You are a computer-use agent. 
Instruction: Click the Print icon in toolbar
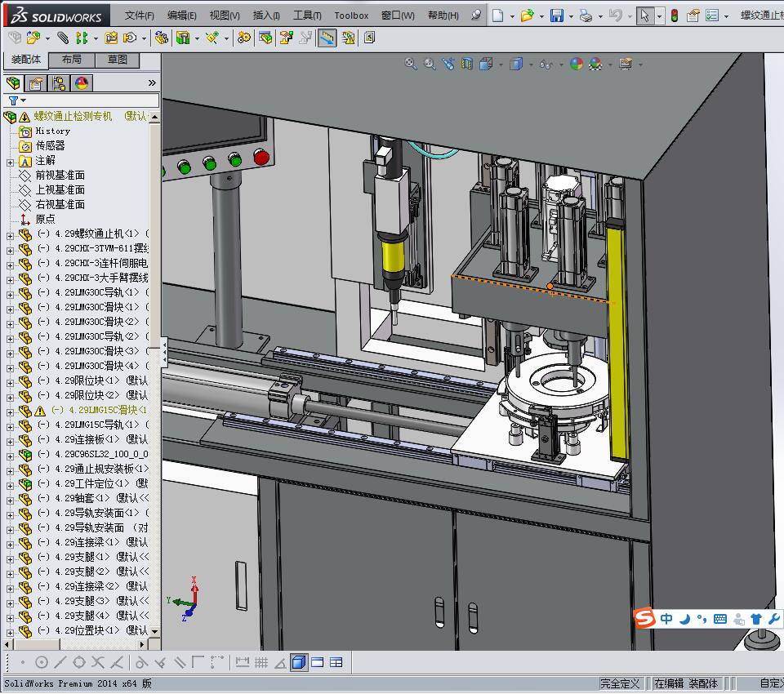(x=586, y=16)
